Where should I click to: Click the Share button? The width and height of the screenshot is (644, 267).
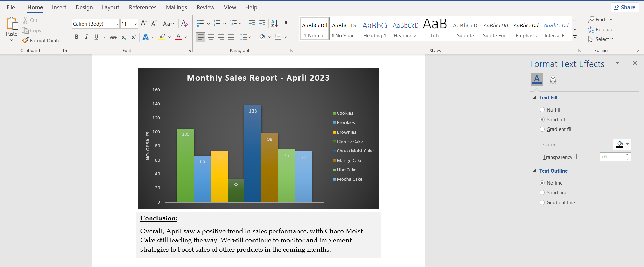pos(625,7)
